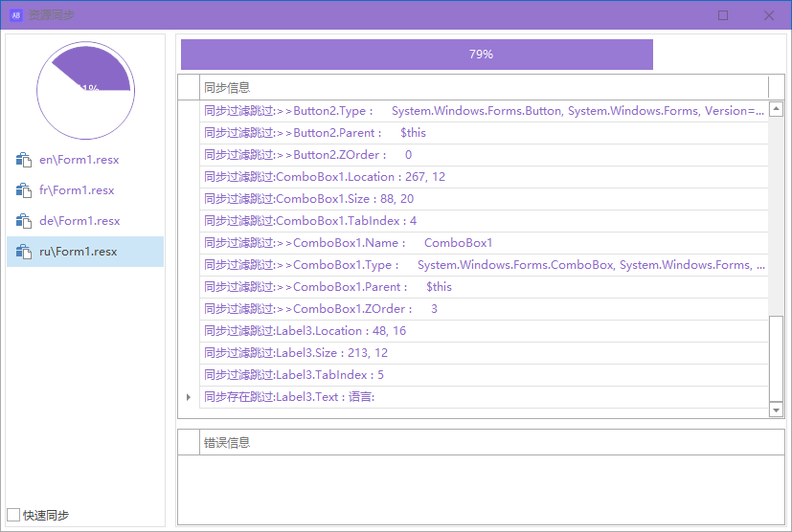The width and height of the screenshot is (792, 532).
Task: Click the file icon beside de\Form1.resx
Action: [24, 221]
